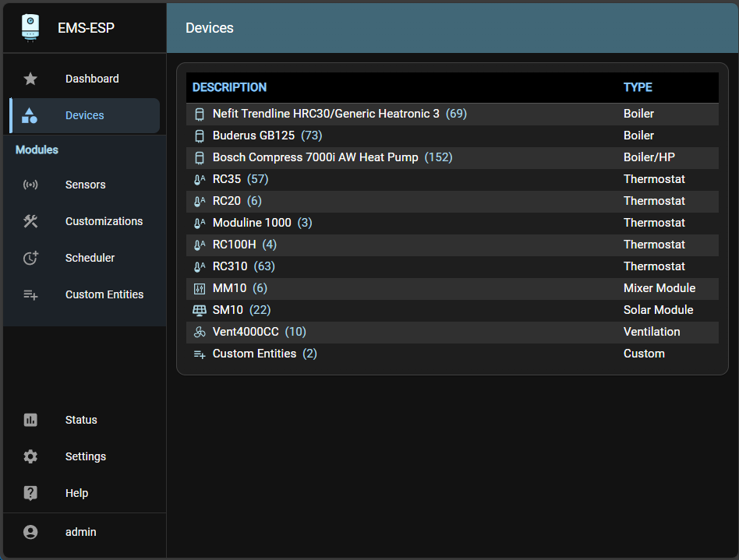The height and width of the screenshot is (560, 739).
Task: Click the Scheduler clock icon
Action: (x=30, y=258)
